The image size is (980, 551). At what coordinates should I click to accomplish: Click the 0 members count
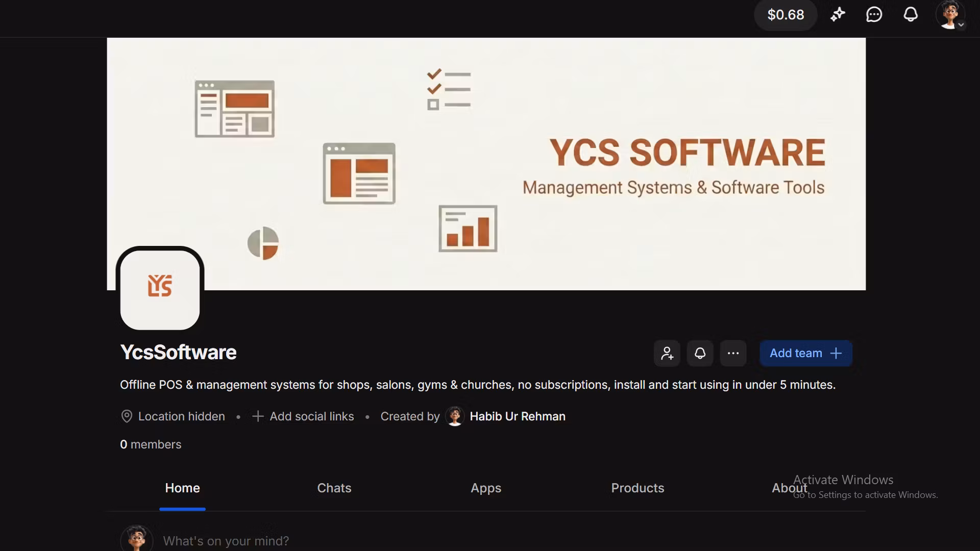click(151, 444)
